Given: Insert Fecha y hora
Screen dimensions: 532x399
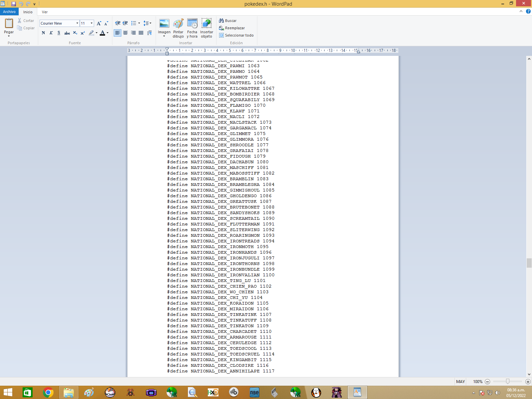Looking at the screenshot, I should tap(192, 24).
